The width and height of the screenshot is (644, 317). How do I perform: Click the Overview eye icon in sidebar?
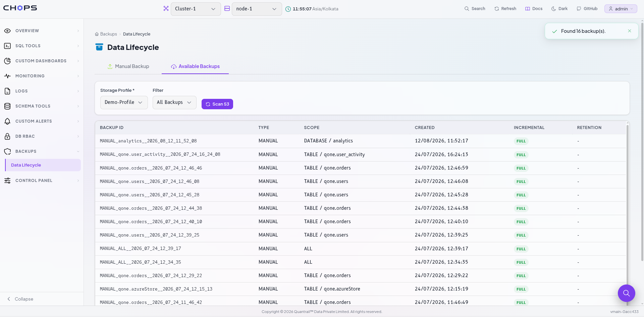point(7,31)
